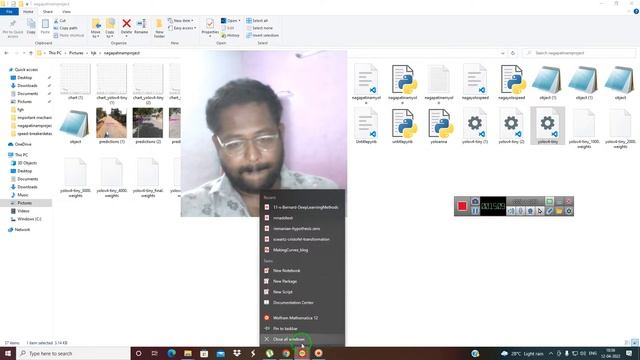Toggle webcam overlay in recorder toolbar
The height and width of the screenshot is (360, 640).
(530, 211)
